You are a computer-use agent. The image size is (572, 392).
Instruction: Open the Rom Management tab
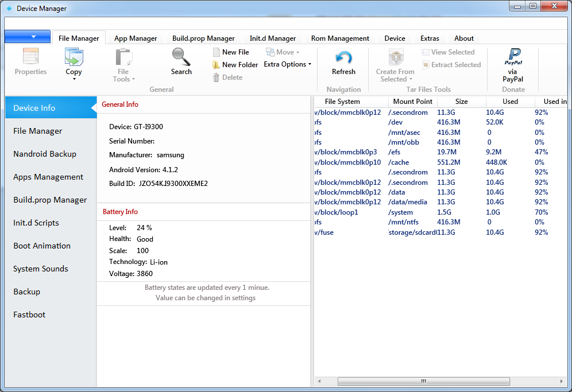340,38
